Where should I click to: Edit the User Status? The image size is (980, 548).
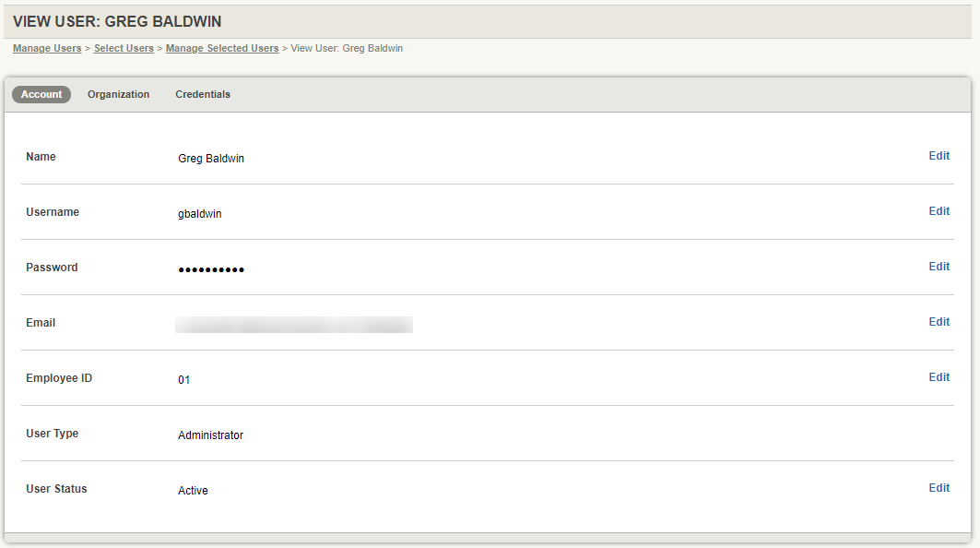point(939,488)
